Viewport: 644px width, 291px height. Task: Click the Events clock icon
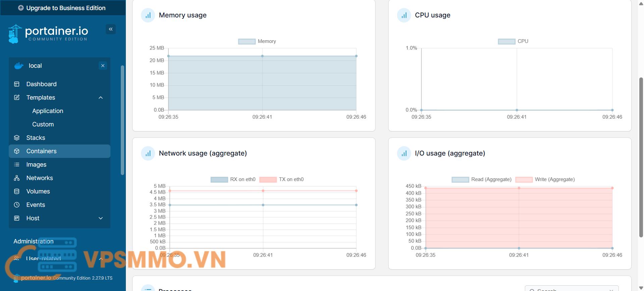click(17, 205)
